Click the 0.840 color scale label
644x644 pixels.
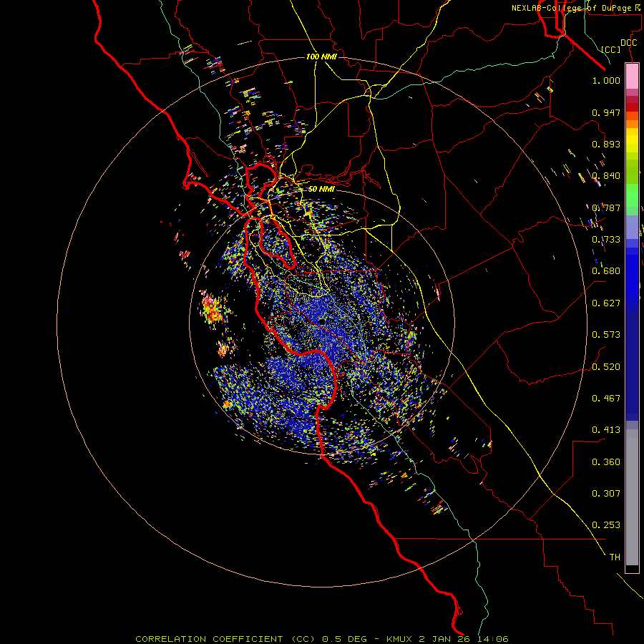pos(606,176)
